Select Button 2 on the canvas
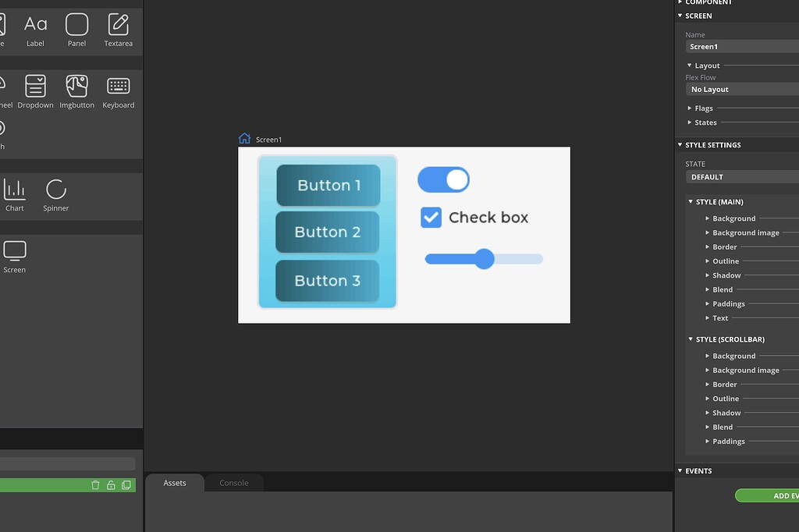The image size is (799, 532). [x=326, y=232]
